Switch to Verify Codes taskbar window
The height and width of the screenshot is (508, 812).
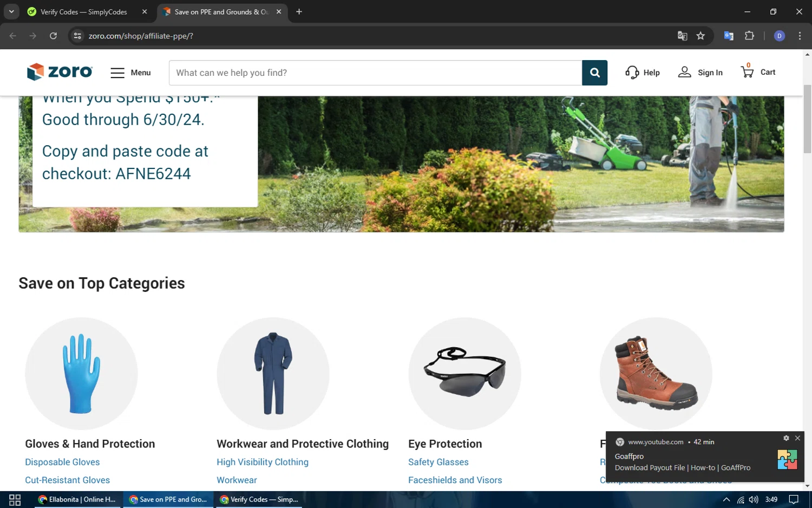click(x=259, y=499)
